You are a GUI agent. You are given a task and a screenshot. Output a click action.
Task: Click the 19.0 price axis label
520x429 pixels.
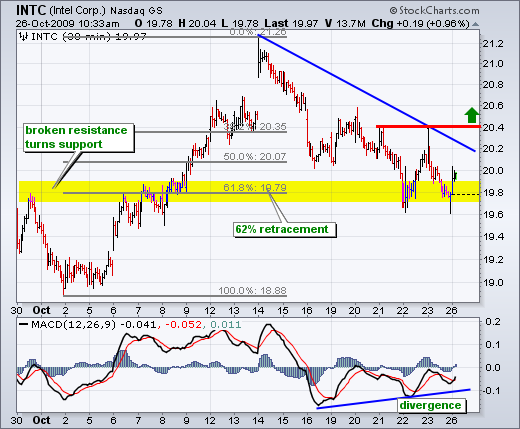pyautogui.click(x=493, y=283)
